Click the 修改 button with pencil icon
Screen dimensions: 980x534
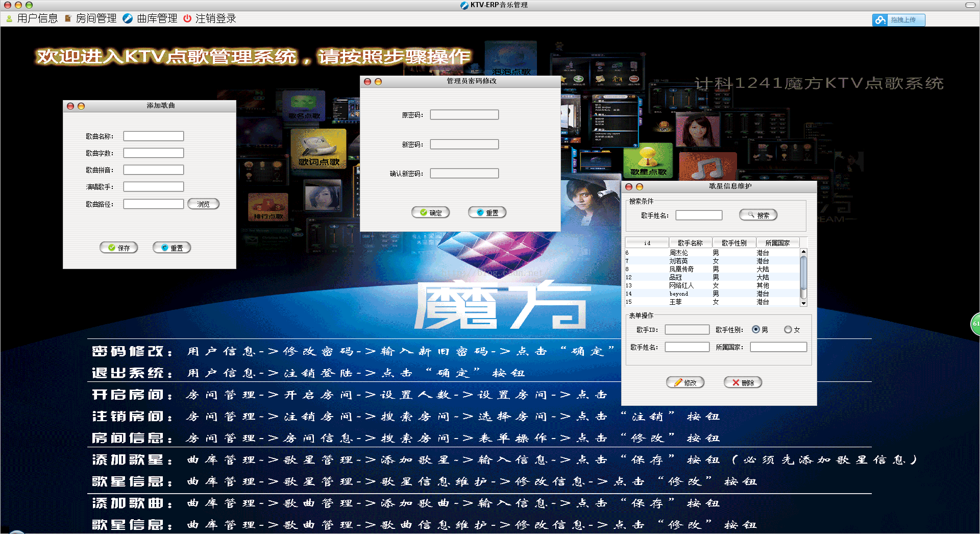point(685,382)
